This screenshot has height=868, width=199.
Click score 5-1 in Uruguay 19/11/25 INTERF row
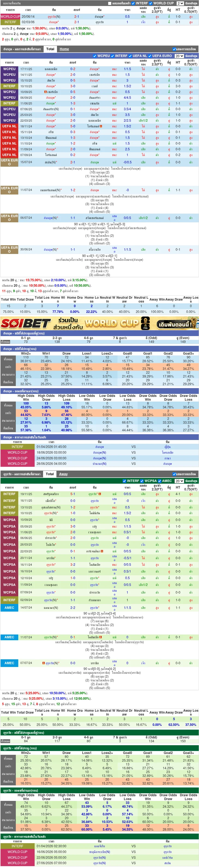click(x=73, y=494)
